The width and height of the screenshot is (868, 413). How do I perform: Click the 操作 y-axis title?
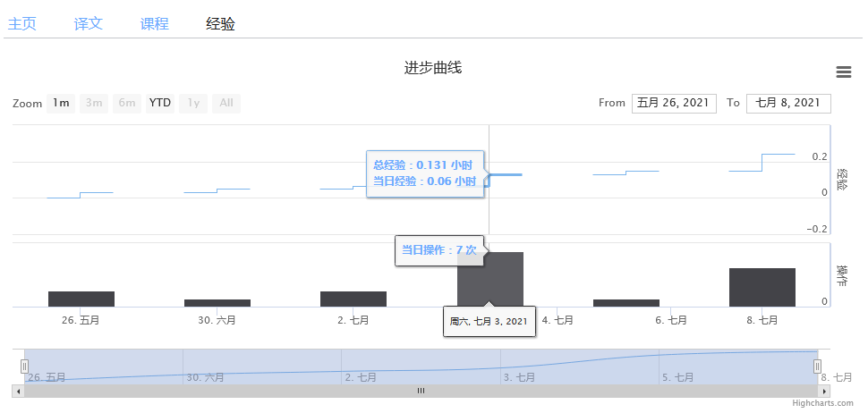tap(843, 275)
